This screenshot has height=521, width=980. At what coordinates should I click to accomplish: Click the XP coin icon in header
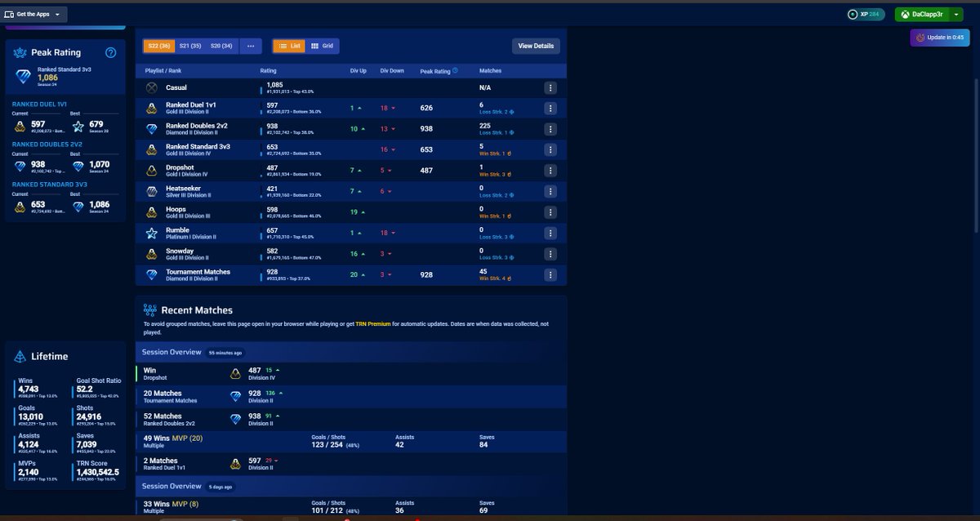tap(853, 14)
